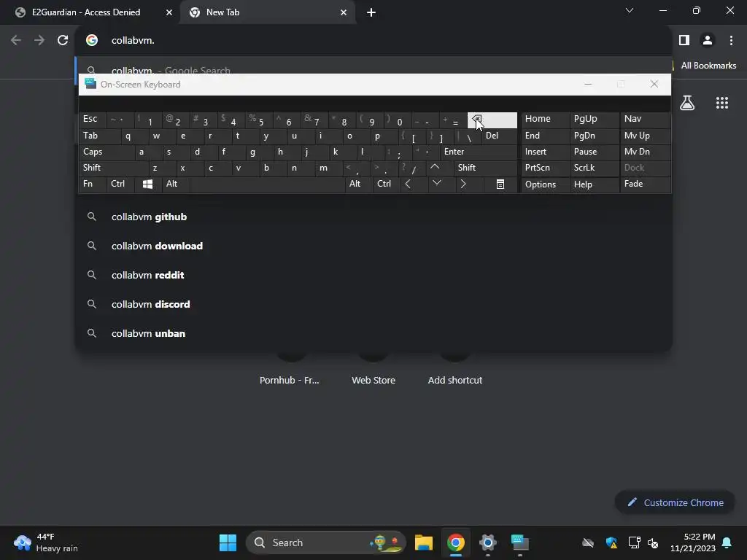Click the Chrome forward arrow
The height and width of the screenshot is (560, 747).
(x=39, y=41)
